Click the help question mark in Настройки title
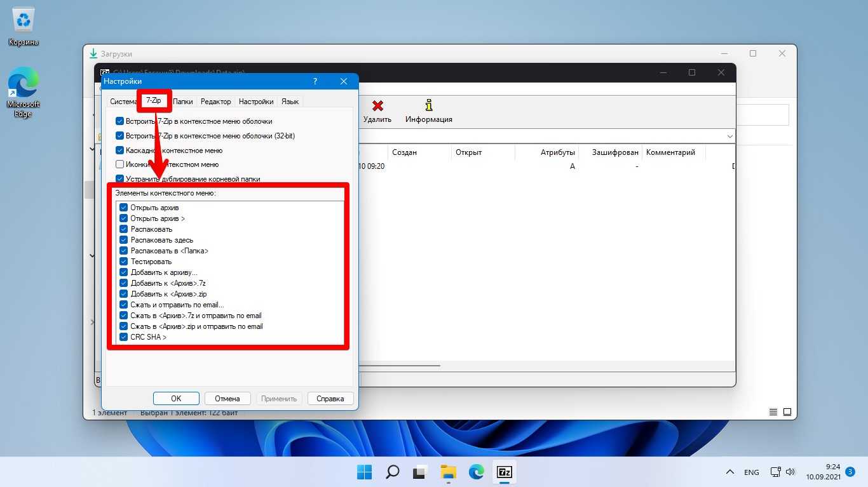The width and height of the screenshot is (868, 487). tap(316, 81)
